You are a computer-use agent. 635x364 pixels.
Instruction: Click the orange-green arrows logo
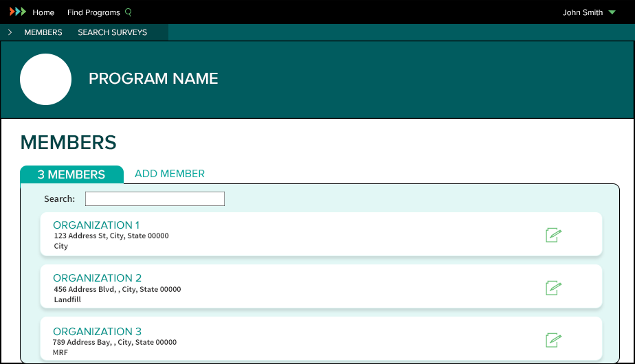(x=18, y=12)
